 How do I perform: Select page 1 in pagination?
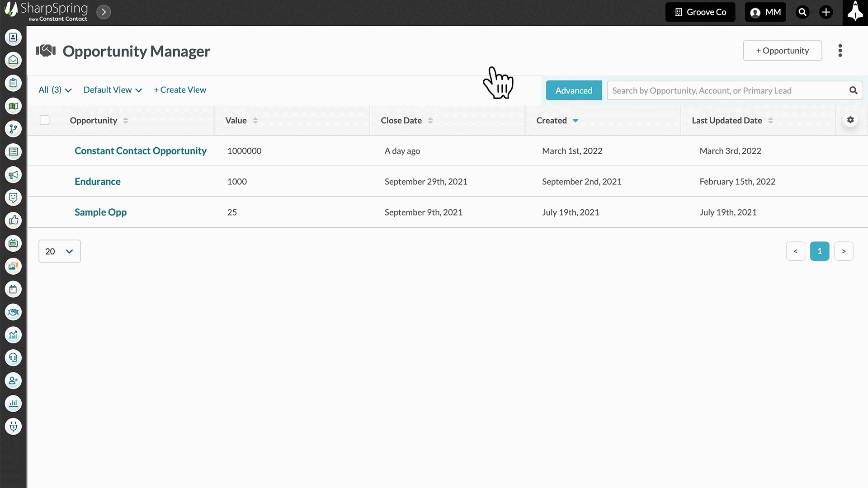pos(820,251)
